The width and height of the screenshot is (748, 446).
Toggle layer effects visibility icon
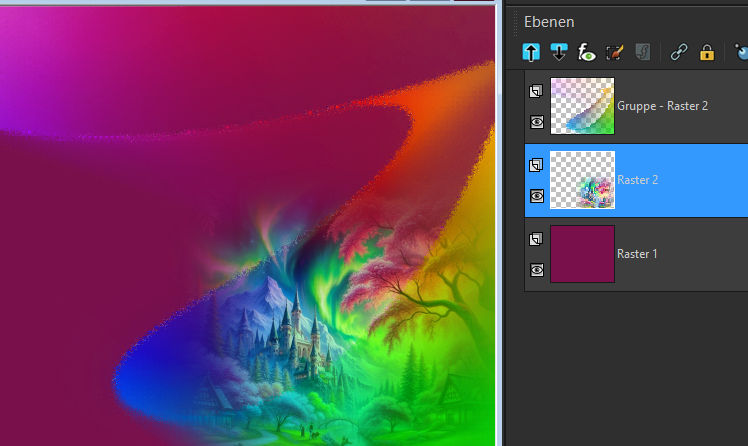click(586, 52)
